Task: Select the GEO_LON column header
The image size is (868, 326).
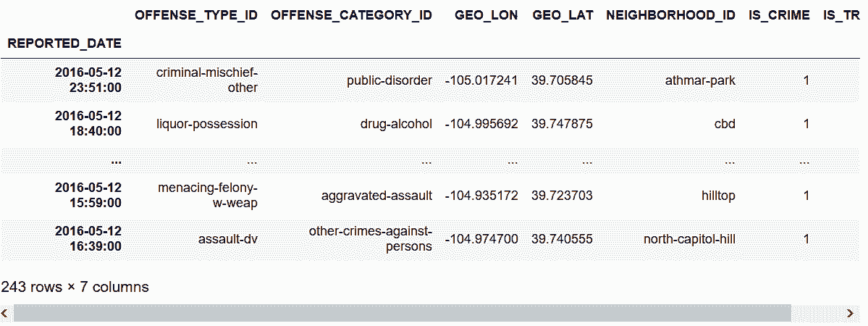Action: click(486, 15)
